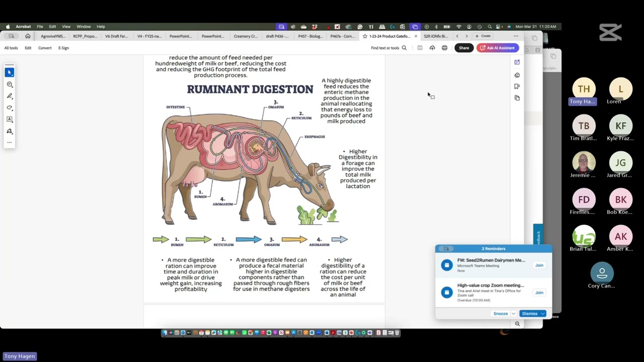The height and width of the screenshot is (362, 644).
Task: Open the Edit menu in menu bar
Action: [52, 27]
